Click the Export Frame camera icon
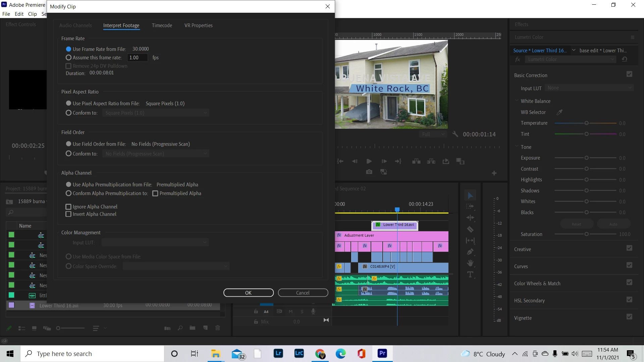 (x=369, y=172)
